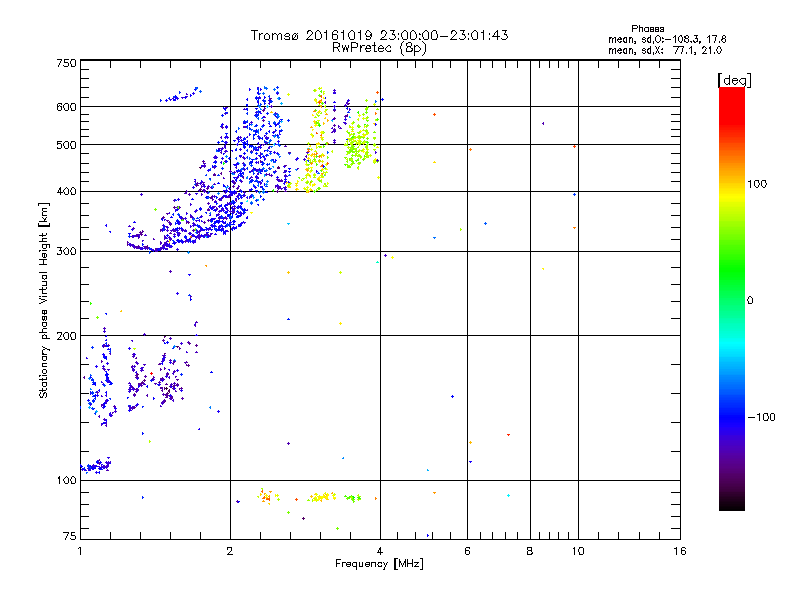Click the plot title 'Tromsø 20161019 23:00:00-23:01:43'
The width and height of the screenshot is (800, 600).
[379, 35]
